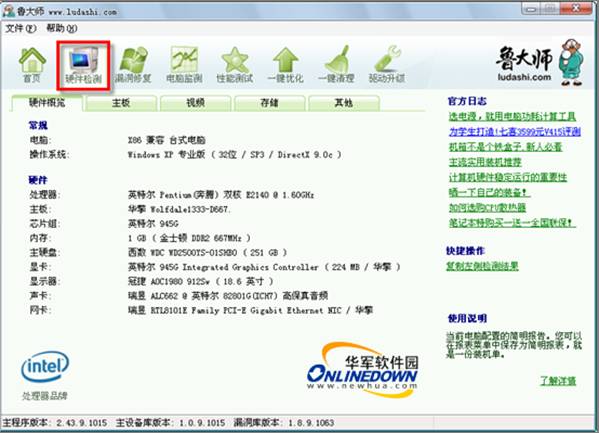Open link 选电源，就用电脑功耗计算工具
This screenshot has width=599, height=433.
(512, 116)
